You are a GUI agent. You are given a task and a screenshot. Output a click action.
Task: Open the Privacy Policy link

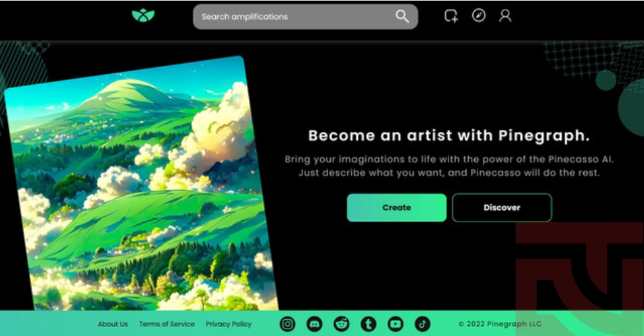pyautogui.click(x=229, y=324)
